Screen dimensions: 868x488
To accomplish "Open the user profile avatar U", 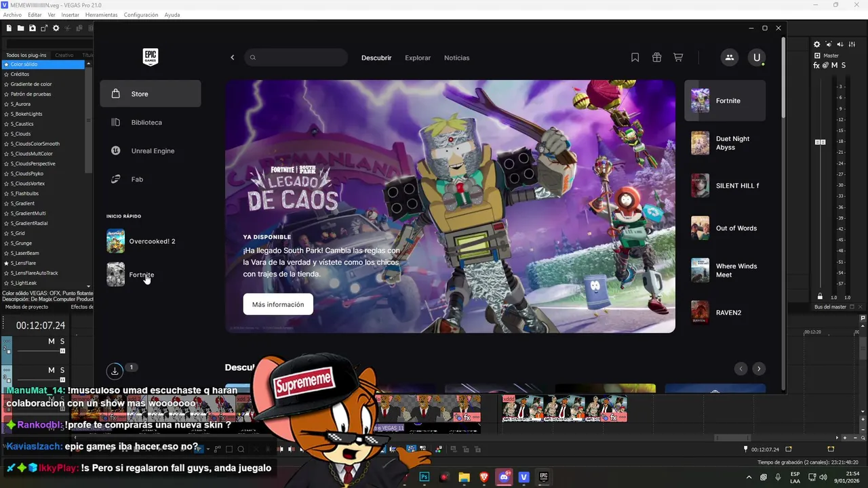I will pos(757,58).
